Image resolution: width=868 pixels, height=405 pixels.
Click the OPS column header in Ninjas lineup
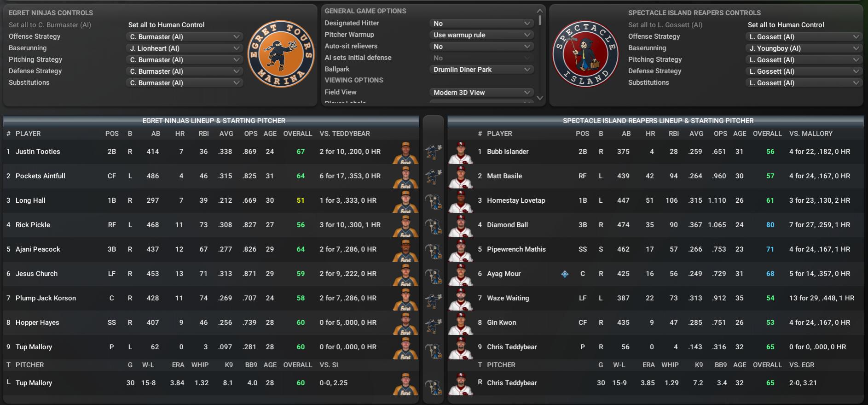point(251,134)
